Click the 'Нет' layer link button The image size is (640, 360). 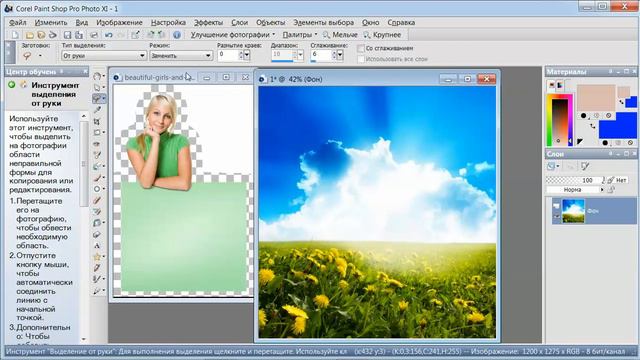point(618,180)
